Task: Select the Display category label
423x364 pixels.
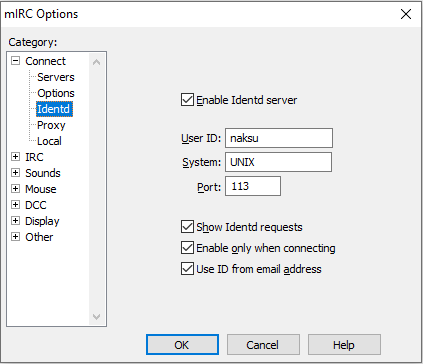Action: click(42, 221)
